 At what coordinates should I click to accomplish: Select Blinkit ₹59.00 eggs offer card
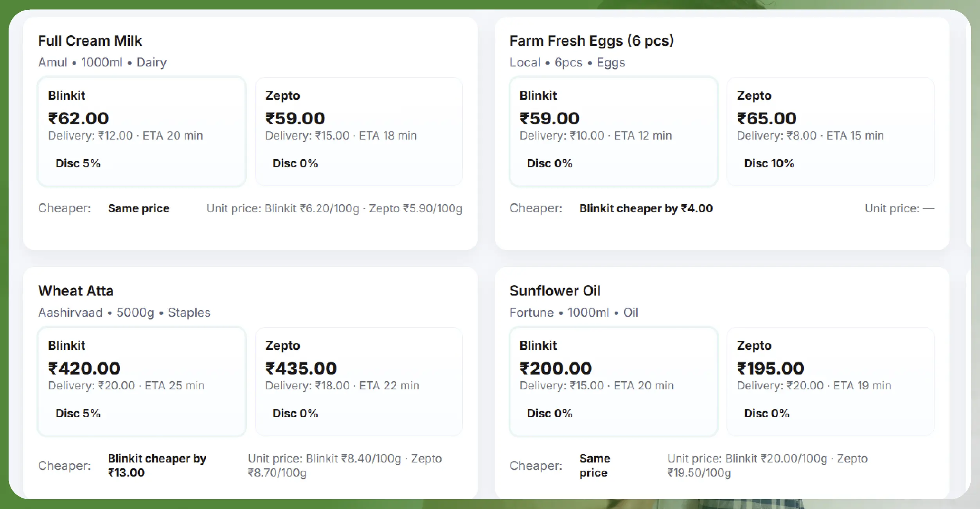pyautogui.click(x=613, y=131)
